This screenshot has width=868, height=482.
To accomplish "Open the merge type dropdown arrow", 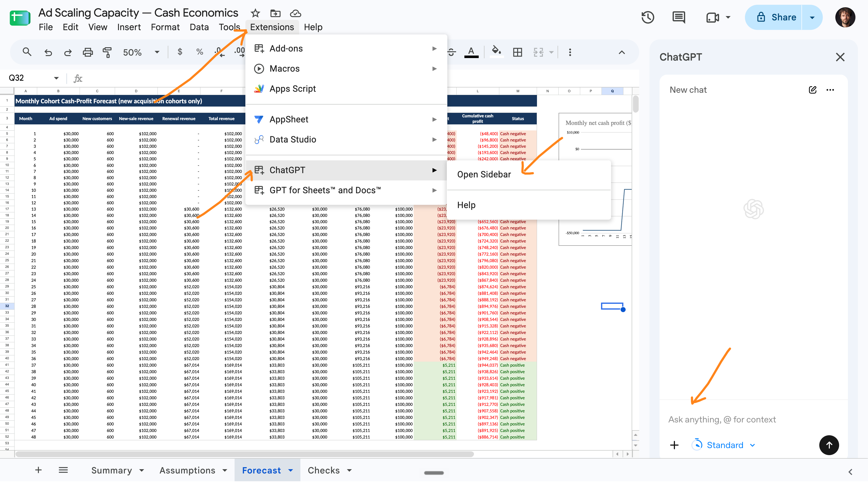I will pyautogui.click(x=551, y=52).
